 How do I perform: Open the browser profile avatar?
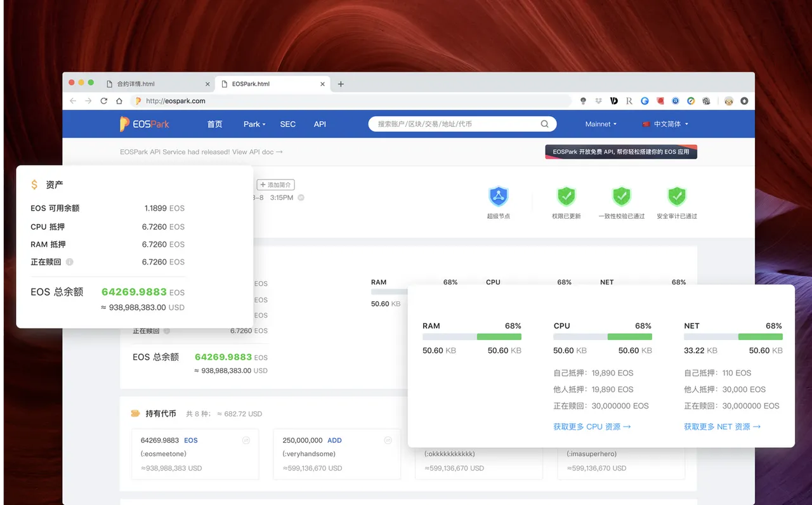tap(729, 101)
